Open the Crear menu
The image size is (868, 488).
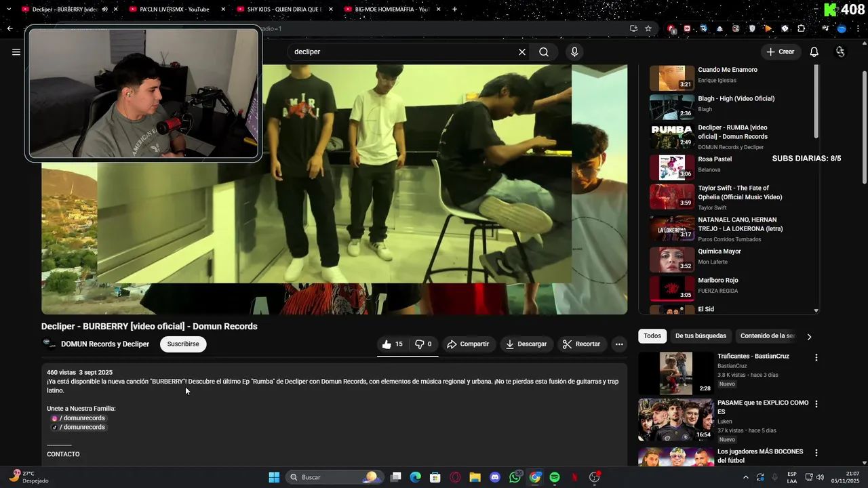coord(780,52)
